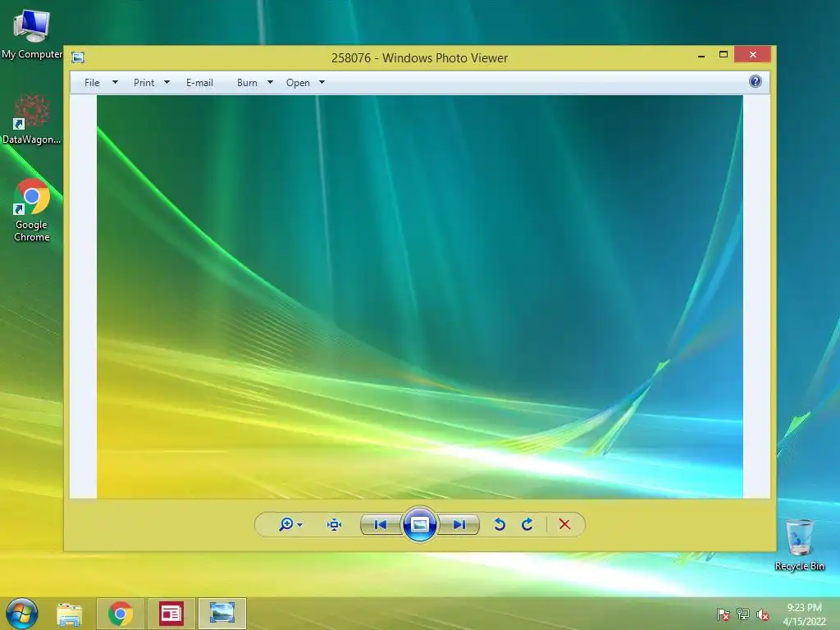Click the Photo Viewer title bar icon
The image size is (840, 630).
(x=78, y=57)
